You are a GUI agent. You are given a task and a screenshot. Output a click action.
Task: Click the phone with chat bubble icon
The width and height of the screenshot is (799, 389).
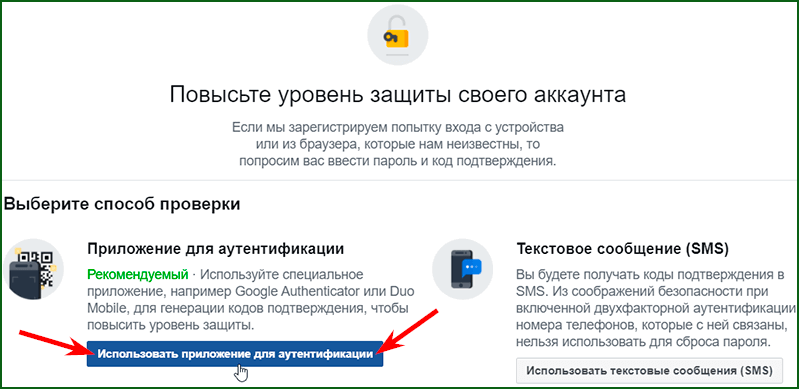point(463,269)
